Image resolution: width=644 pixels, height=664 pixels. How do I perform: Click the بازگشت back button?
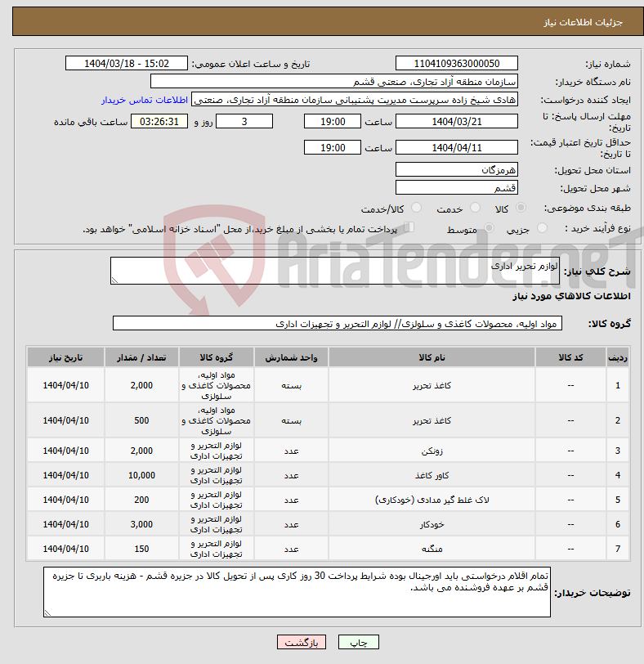pyautogui.click(x=302, y=642)
